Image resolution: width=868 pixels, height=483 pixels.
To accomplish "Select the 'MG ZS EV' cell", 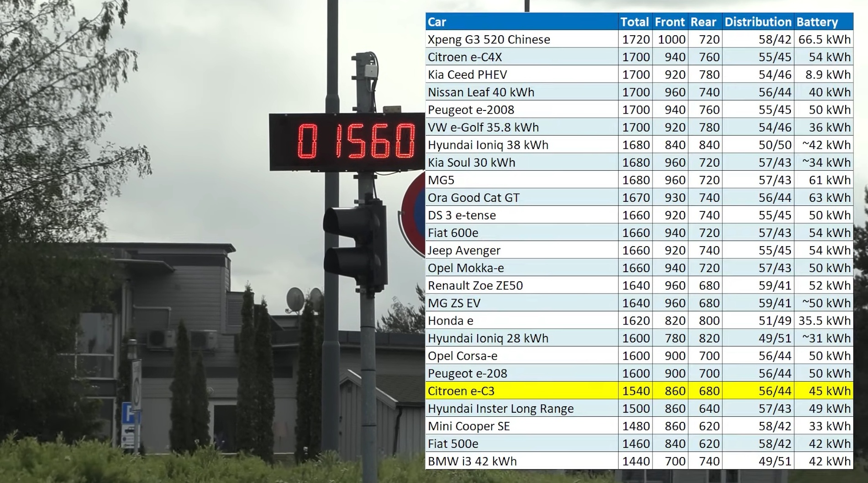I will point(522,303).
